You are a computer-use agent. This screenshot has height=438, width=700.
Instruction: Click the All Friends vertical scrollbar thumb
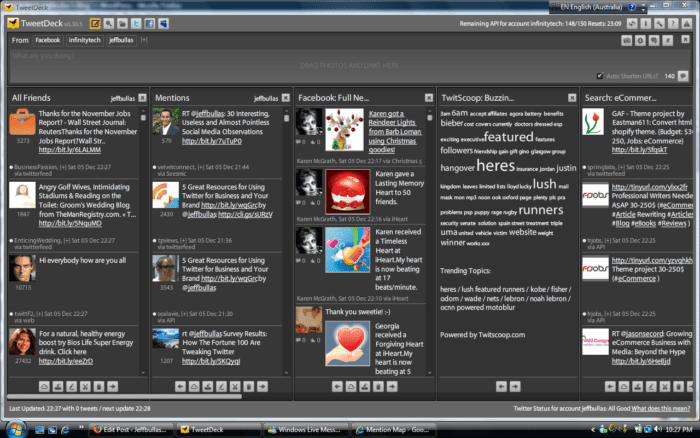coord(143,117)
